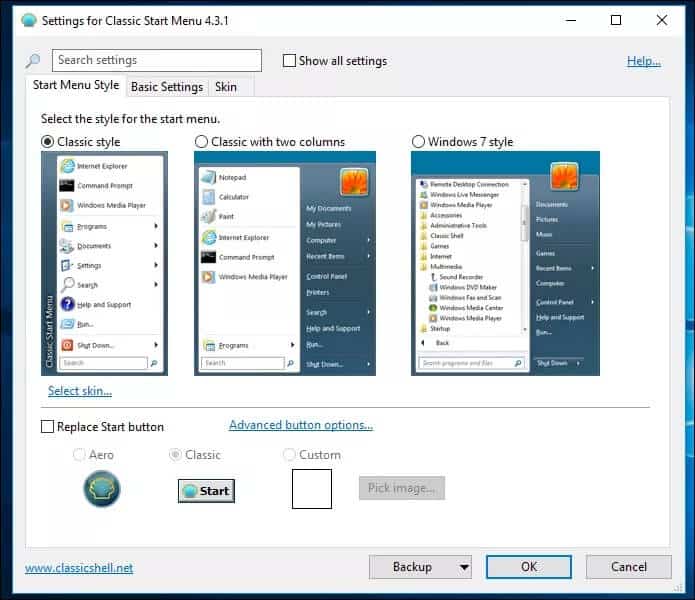The width and height of the screenshot is (695, 600).
Task: Select the Custom start button radio option
Action: pyautogui.click(x=289, y=455)
